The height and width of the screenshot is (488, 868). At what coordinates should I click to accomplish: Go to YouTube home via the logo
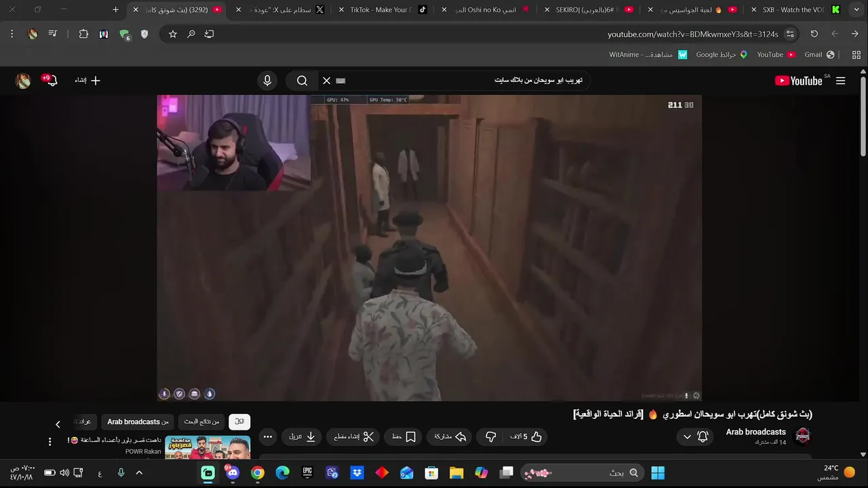[799, 81]
